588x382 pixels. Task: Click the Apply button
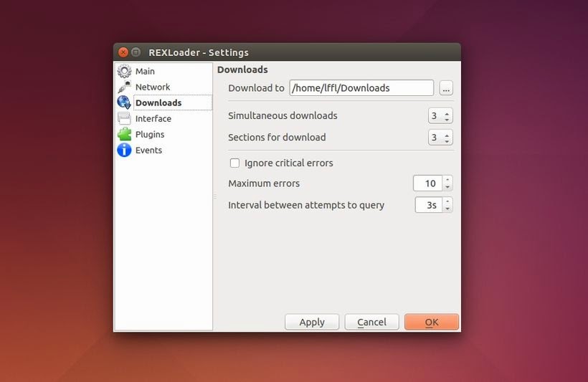point(312,322)
